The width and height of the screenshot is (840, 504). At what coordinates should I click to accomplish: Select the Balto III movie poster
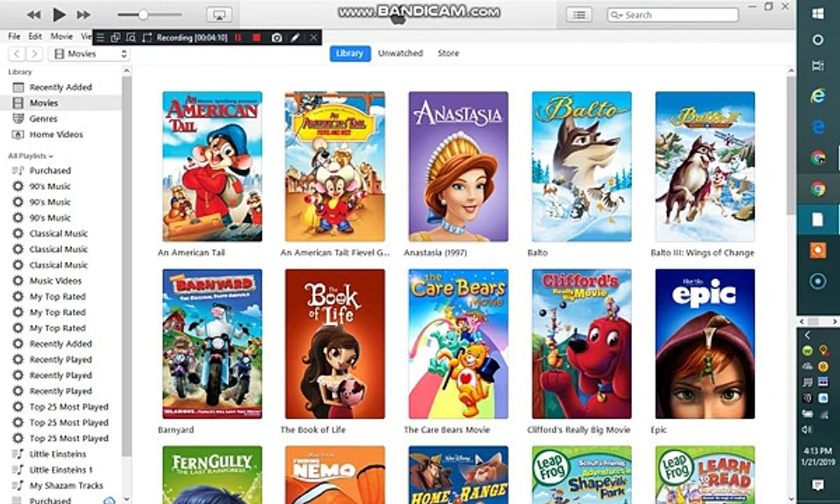pos(705,167)
